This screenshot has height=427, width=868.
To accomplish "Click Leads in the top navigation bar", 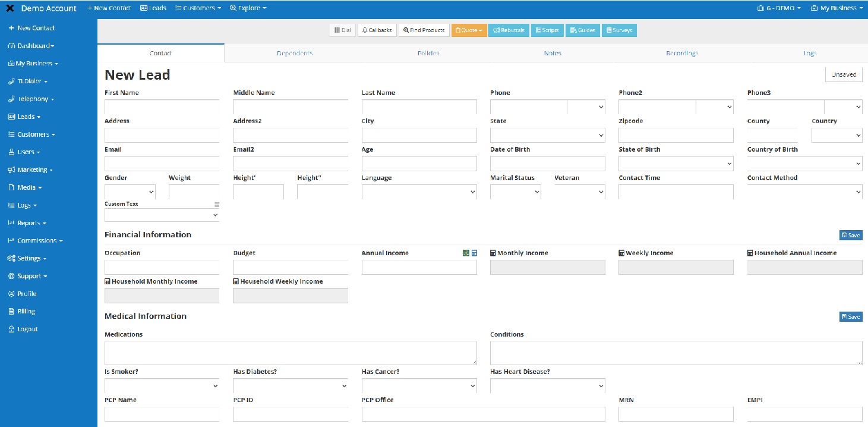I will (x=153, y=8).
